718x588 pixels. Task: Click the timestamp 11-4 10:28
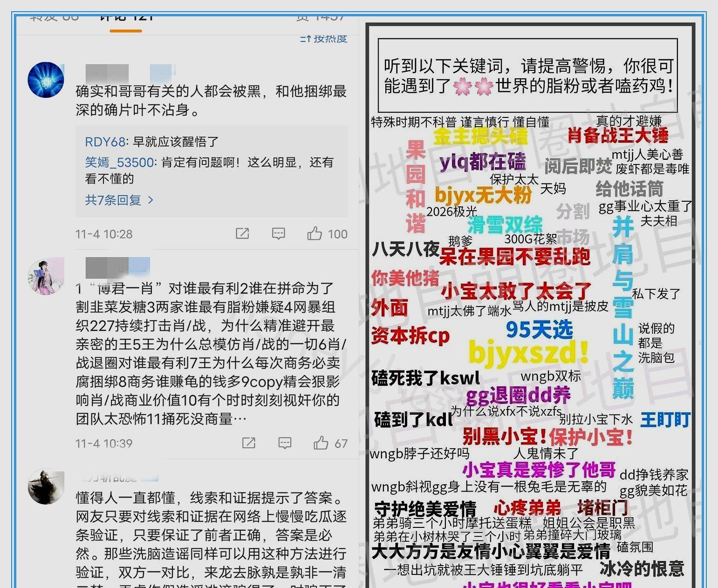pos(104,234)
